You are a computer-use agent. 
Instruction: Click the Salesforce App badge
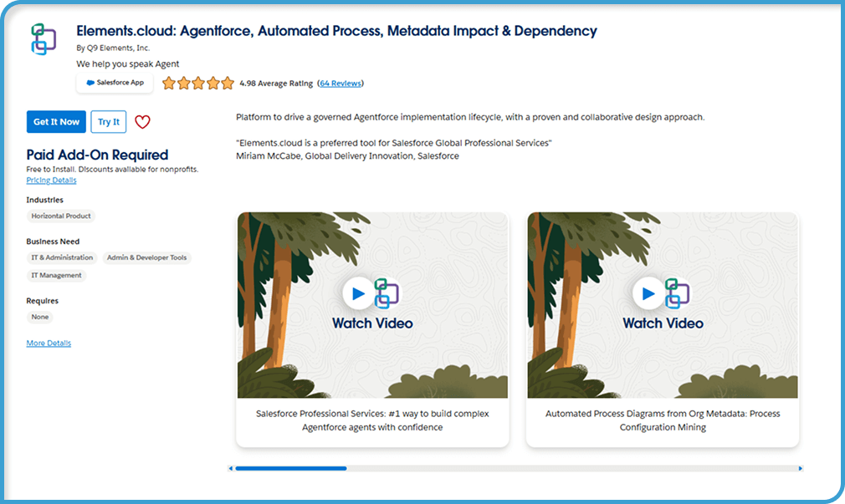tap(115, 83)
